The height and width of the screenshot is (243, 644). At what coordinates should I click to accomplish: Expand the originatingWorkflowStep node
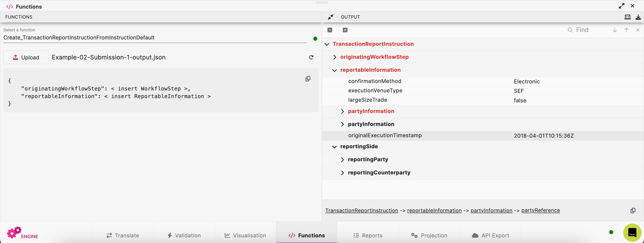tap(335, 57)
